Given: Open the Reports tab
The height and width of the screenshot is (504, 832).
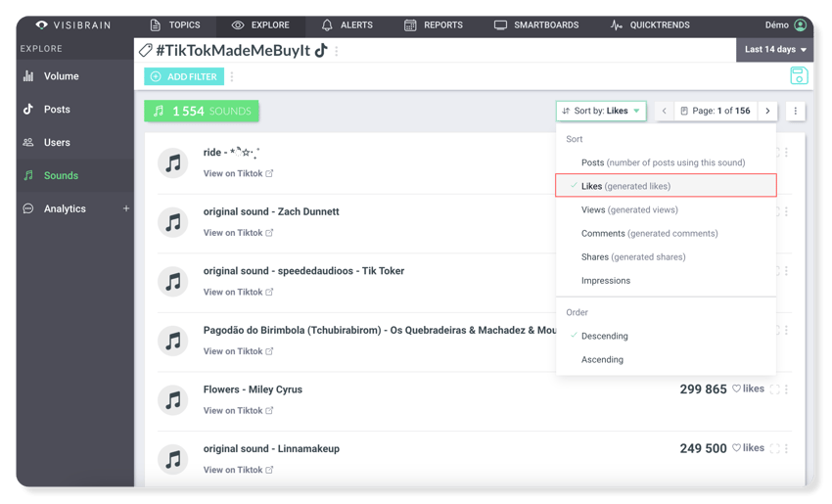Looking at the screenshot, I should (x=434, y=24).
